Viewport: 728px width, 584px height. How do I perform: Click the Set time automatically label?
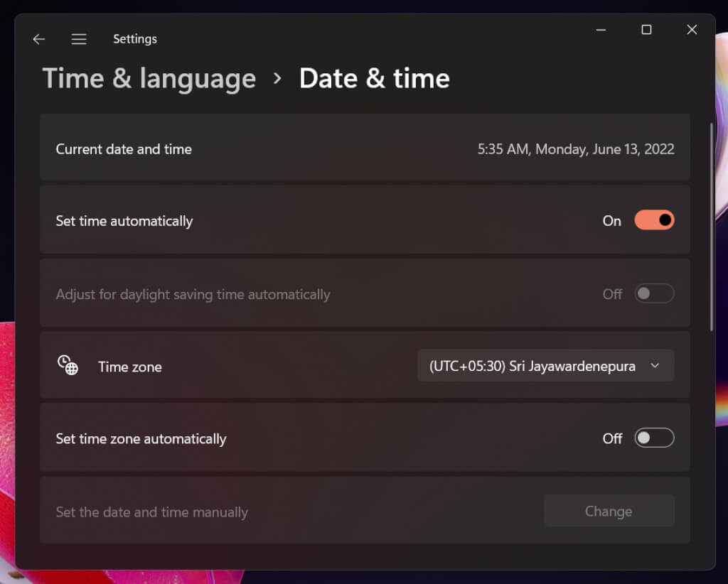point(124,221)
